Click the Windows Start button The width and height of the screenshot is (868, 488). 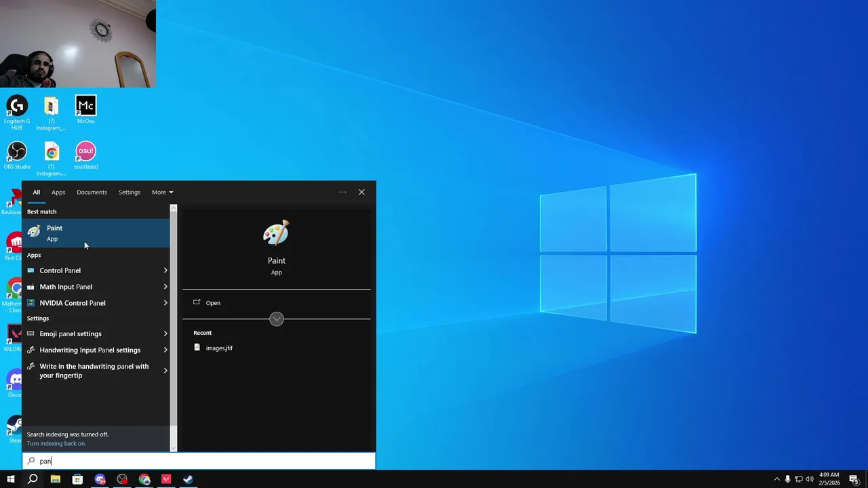11,479
